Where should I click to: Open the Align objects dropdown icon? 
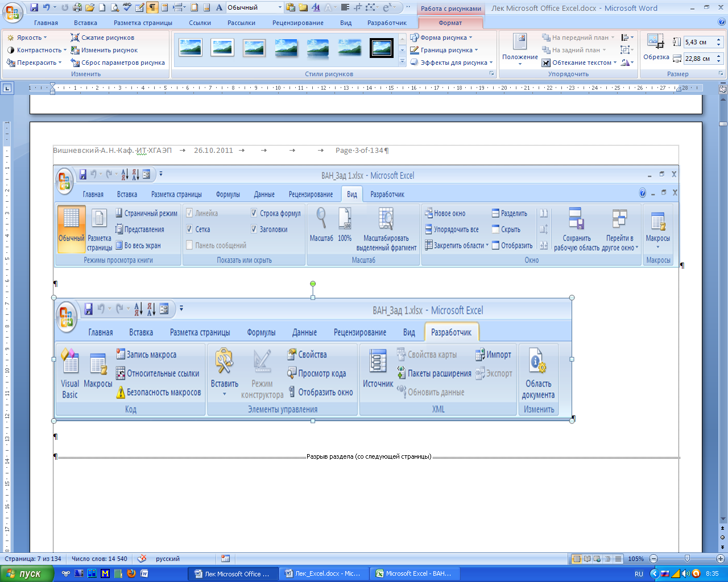click(627, 38)
